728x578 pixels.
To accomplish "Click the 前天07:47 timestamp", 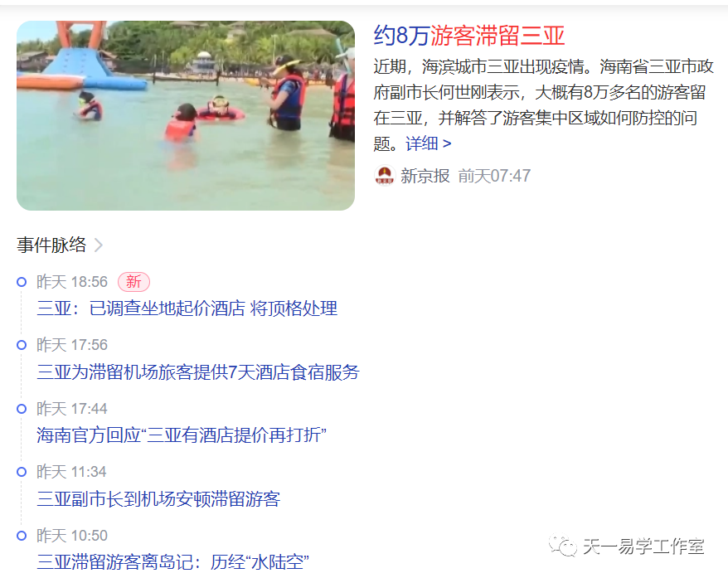I will (x=494, y=176).
